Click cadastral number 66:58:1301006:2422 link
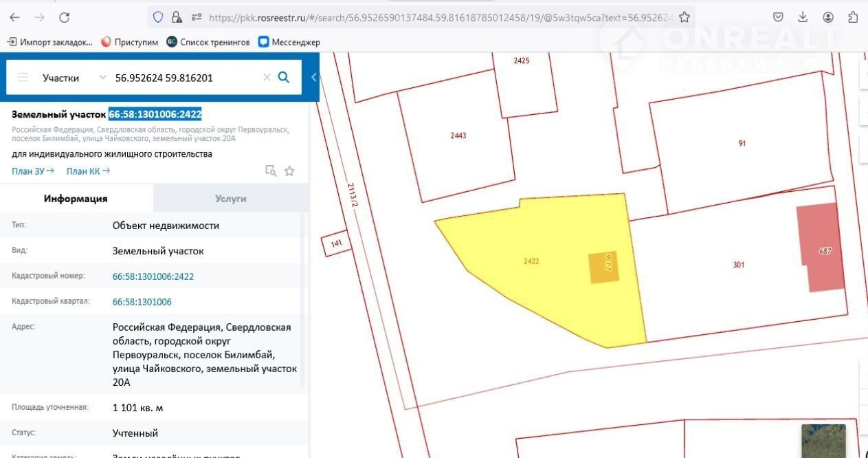868x458 pixels. pyautogui.click(x=153, y=276)
